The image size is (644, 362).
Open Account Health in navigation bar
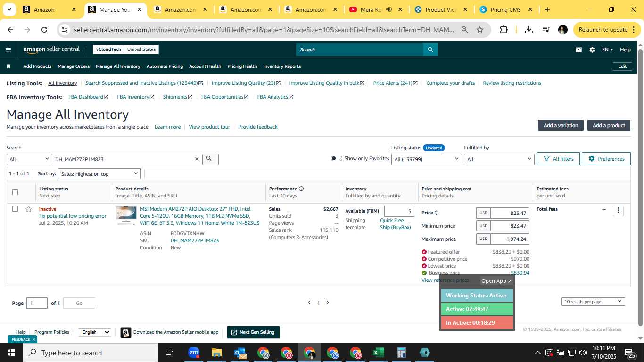[205, 66]
